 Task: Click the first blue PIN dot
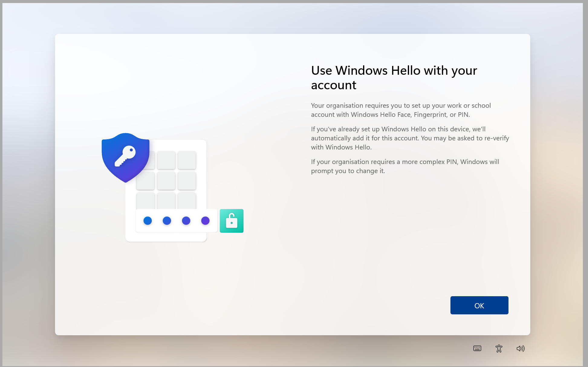148,221
